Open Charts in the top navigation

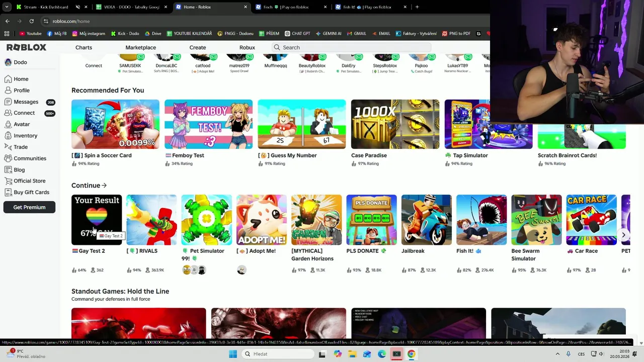pos(84,47)
